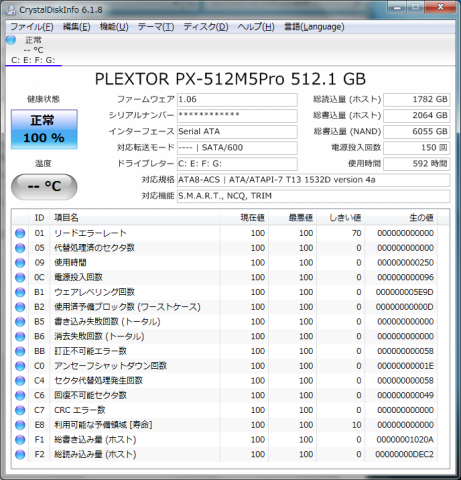Click status orb for ID B5 row

[x=20, y=322]
